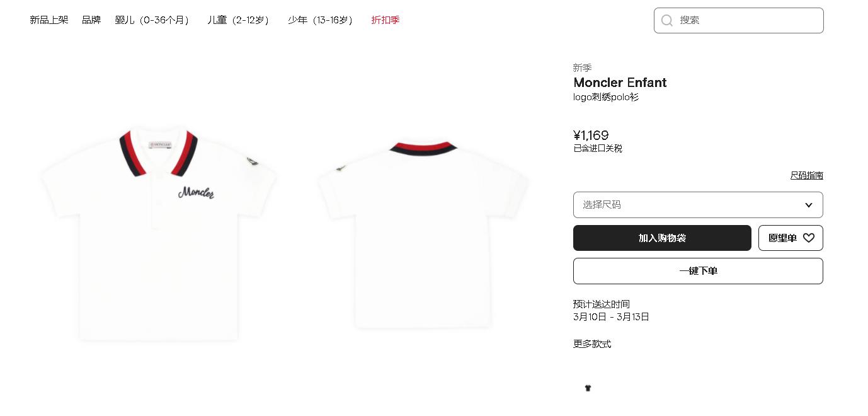View the front polo shirt image
The width and height of the screenshot is (868, 416).
159,233
